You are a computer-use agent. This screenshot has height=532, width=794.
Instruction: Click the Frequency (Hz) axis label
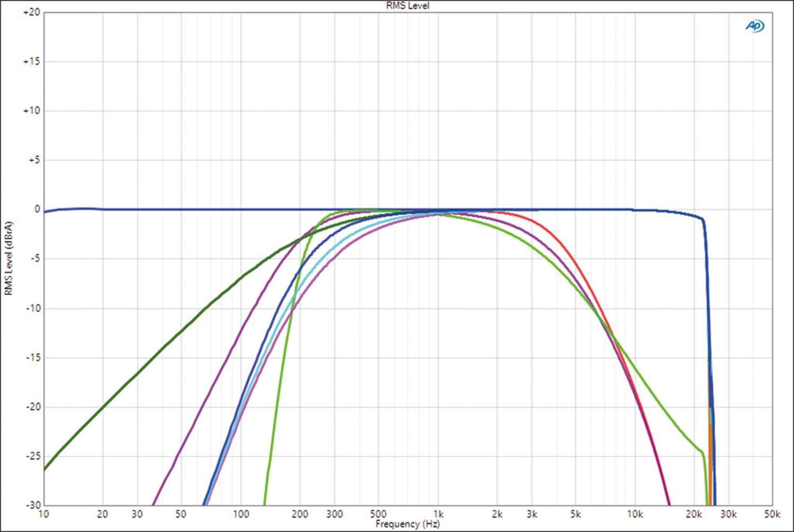click(x=408, y=524)
